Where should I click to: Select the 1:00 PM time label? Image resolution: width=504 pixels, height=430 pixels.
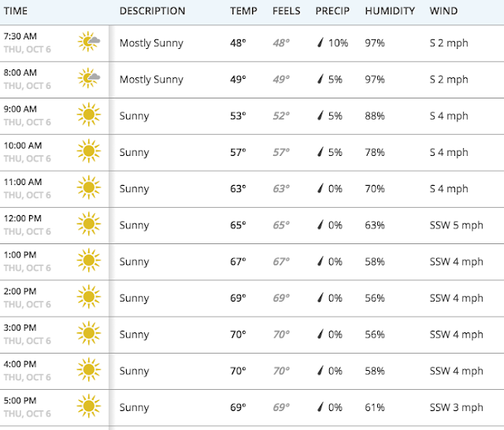tap(21, 255)
